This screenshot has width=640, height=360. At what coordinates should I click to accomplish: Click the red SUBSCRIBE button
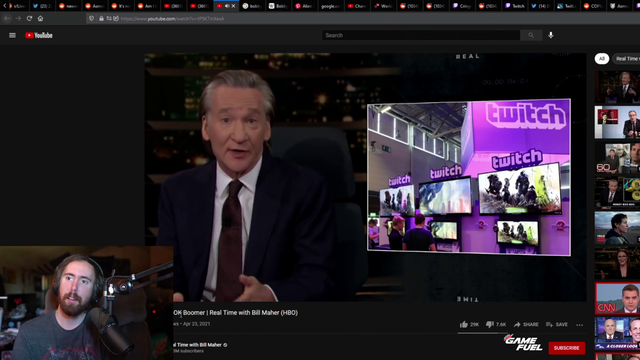[x=567, y=348]
